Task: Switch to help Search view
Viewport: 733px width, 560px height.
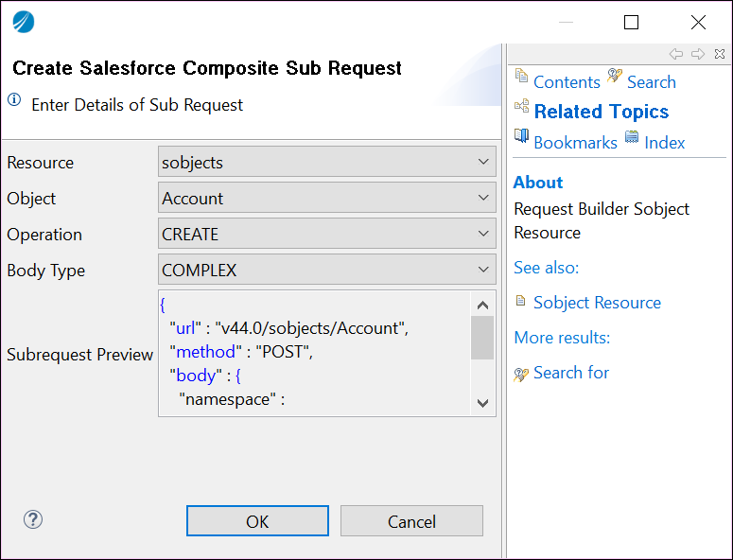Action: point(651,82)
